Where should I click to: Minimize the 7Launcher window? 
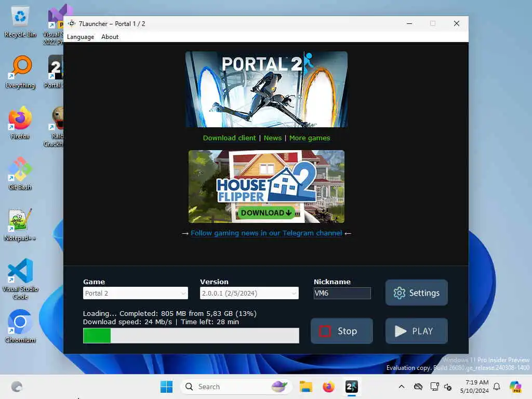tap(409, 23)
